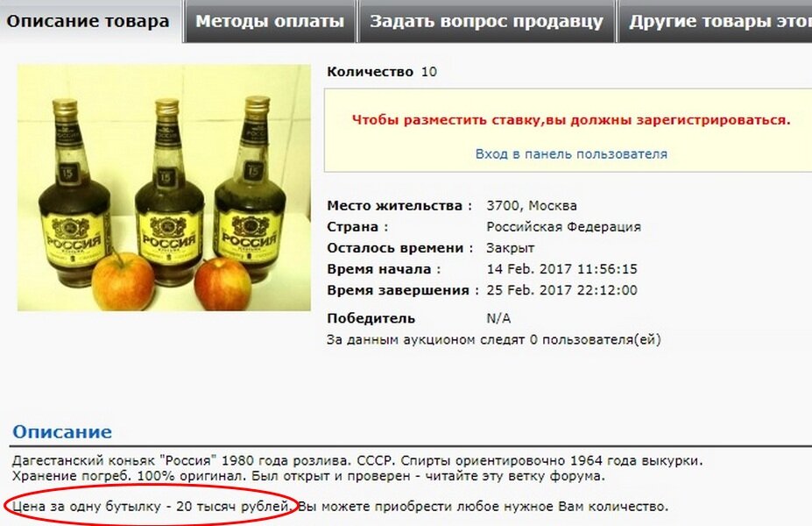
Task: Click the auction followers count text
Action: coord(493,340)
